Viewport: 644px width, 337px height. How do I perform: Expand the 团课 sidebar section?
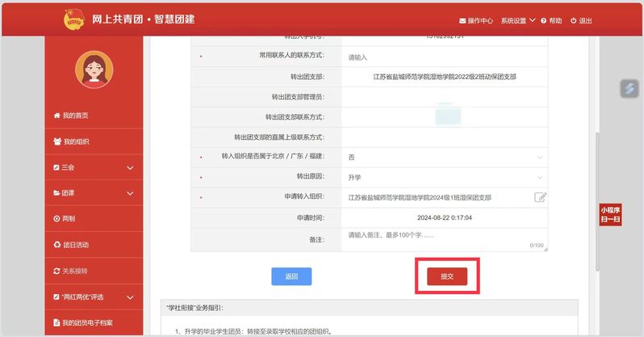pyautogui.click(x=94, y=193)
